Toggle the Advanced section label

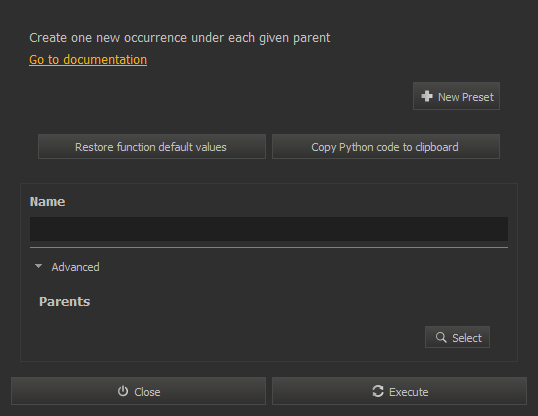coord(75,267)
